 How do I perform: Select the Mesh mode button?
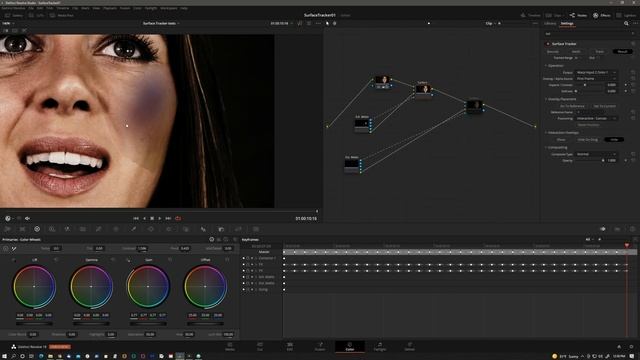576,51
